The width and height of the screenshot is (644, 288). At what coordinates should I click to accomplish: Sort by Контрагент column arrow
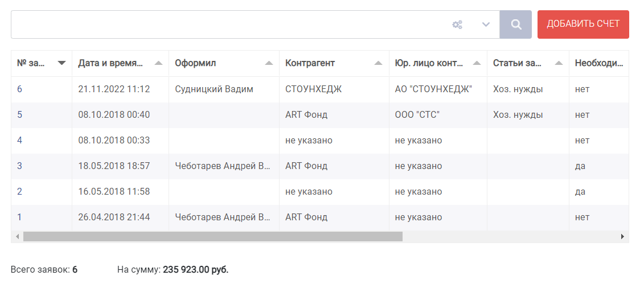[x=379, y=63]
